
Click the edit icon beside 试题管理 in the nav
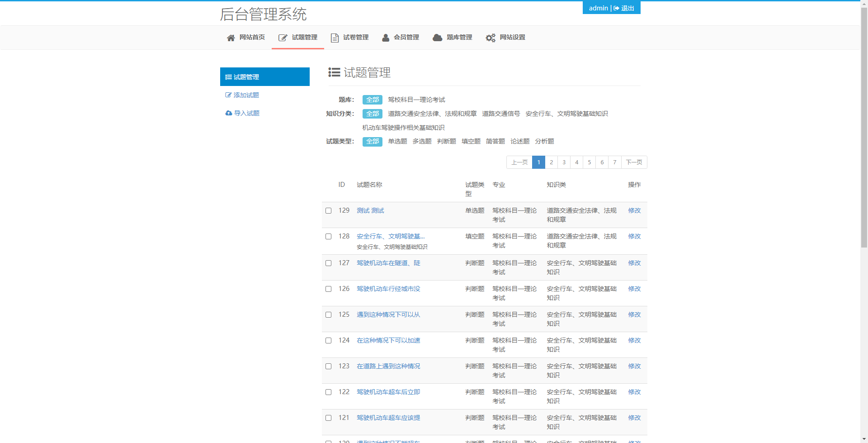[x=283, y=38]
